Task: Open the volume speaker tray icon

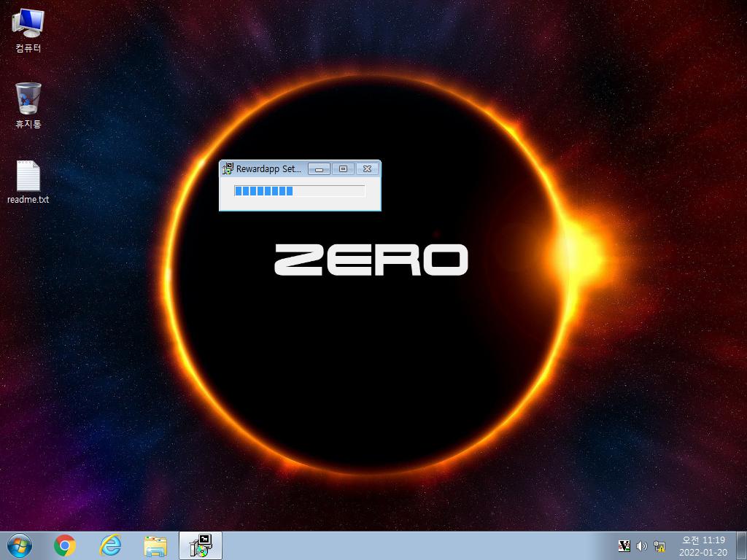Action: 642,545
